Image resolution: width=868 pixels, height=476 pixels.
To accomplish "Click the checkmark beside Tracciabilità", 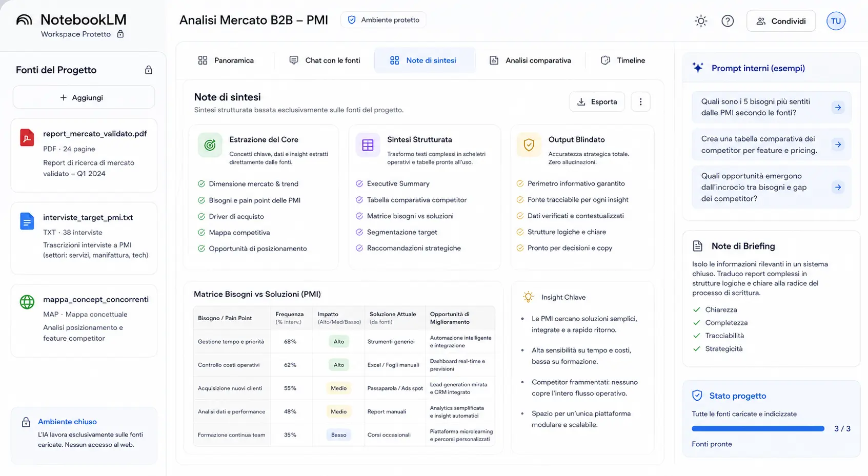I will pyautogui.click(x=696, y=336).
